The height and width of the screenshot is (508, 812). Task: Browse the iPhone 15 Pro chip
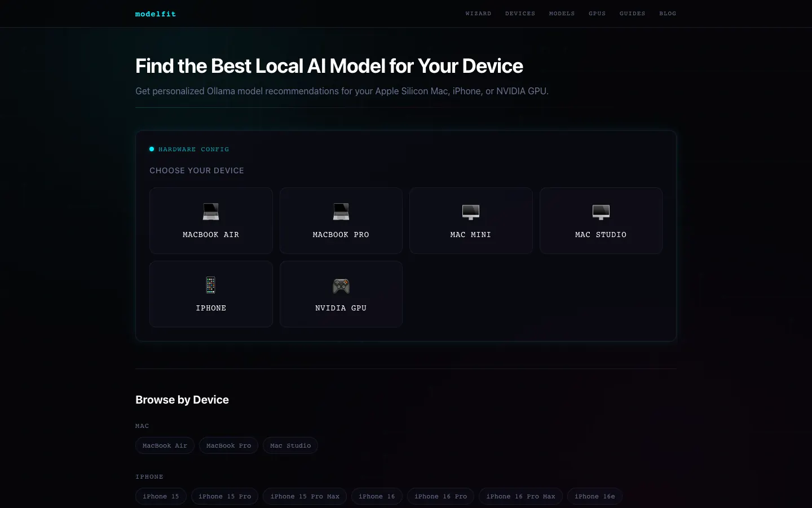pos(224,496)
